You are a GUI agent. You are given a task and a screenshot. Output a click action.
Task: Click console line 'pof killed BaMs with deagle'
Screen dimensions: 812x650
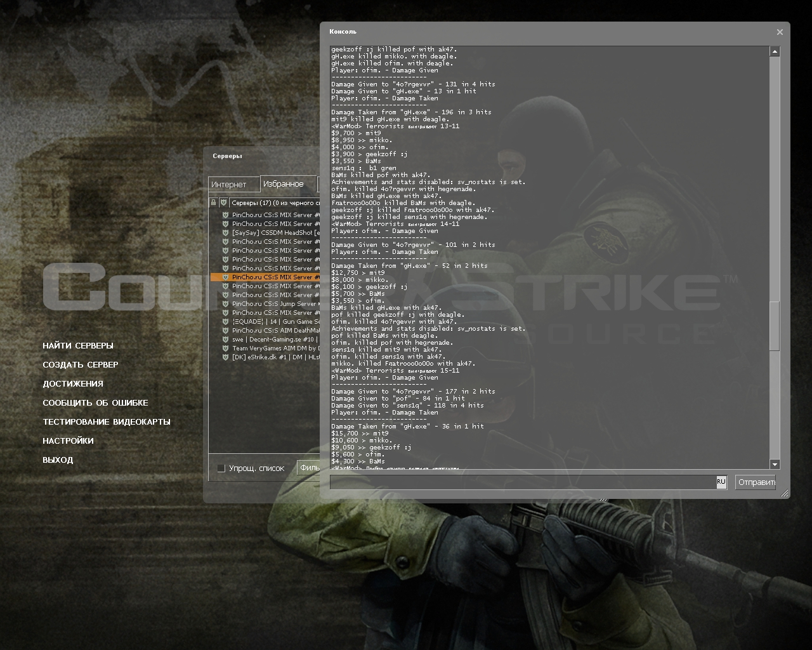(x=384, y=336)
